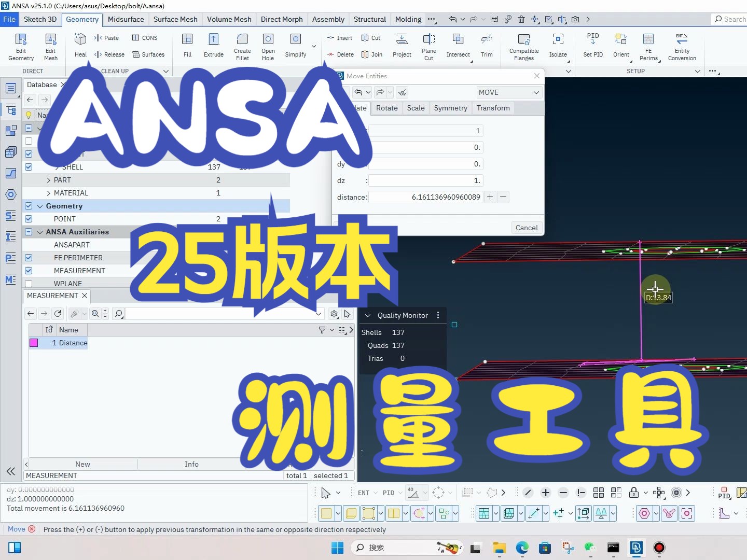The image size is (747, 560).
Task: Toggle ANSA Auxiliaries checkbox
Action: pos(29,232)
